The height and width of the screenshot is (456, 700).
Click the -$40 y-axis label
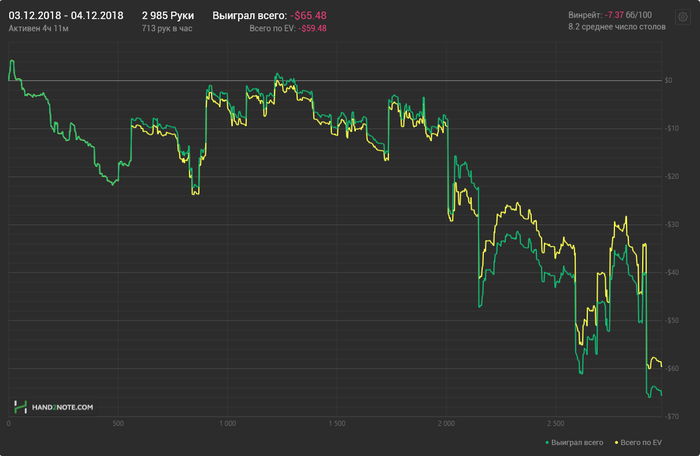click(x=672, y=272)
